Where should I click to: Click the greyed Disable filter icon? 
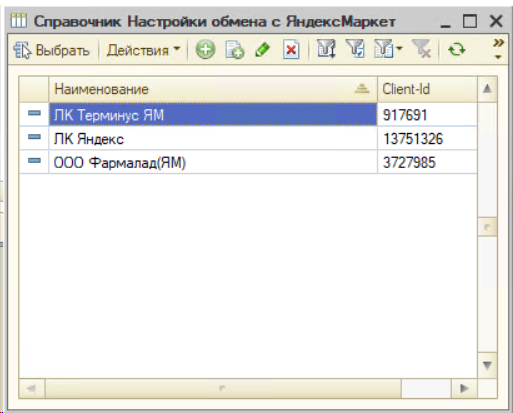coord(422,49)
